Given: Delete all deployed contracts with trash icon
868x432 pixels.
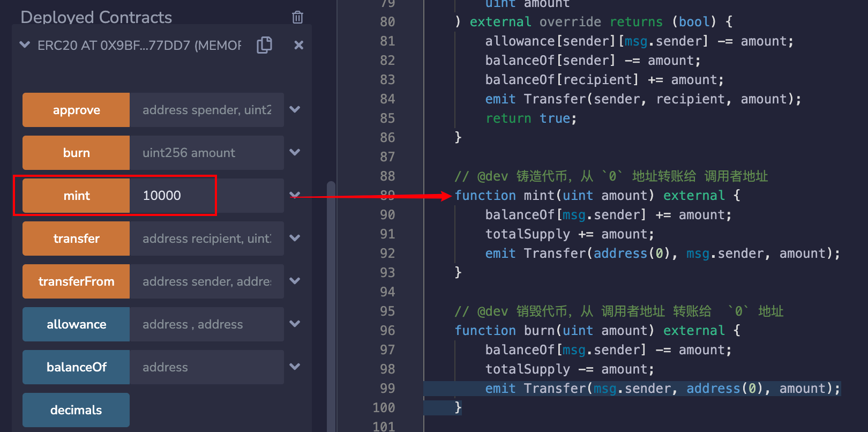Looking at the screenshot, I should tap(297, 17).
